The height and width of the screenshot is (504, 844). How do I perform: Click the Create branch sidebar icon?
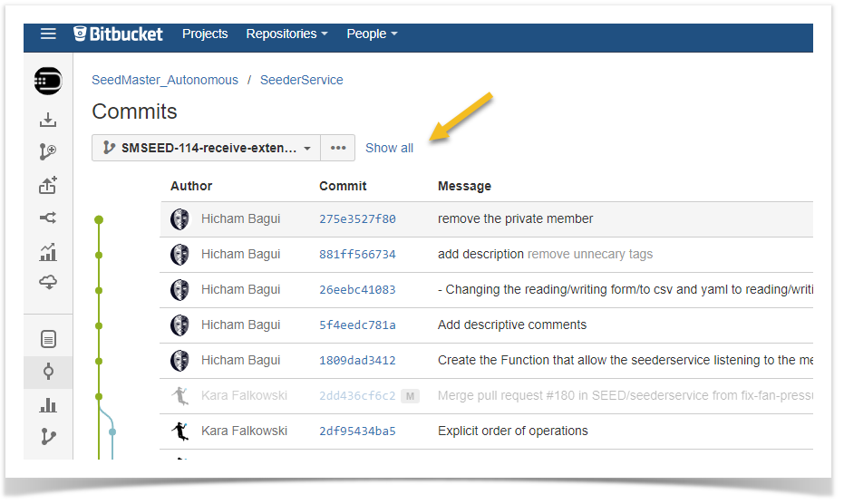tap(48, 152)
